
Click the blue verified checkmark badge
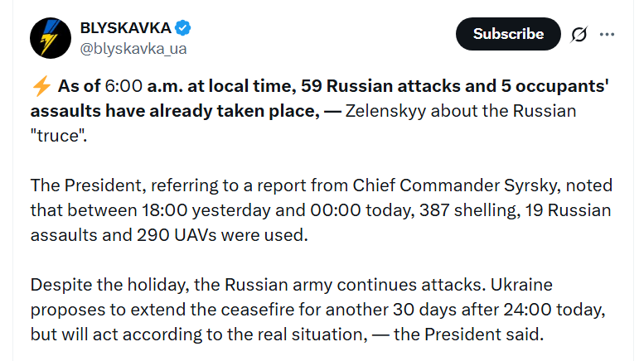(183, 28)
